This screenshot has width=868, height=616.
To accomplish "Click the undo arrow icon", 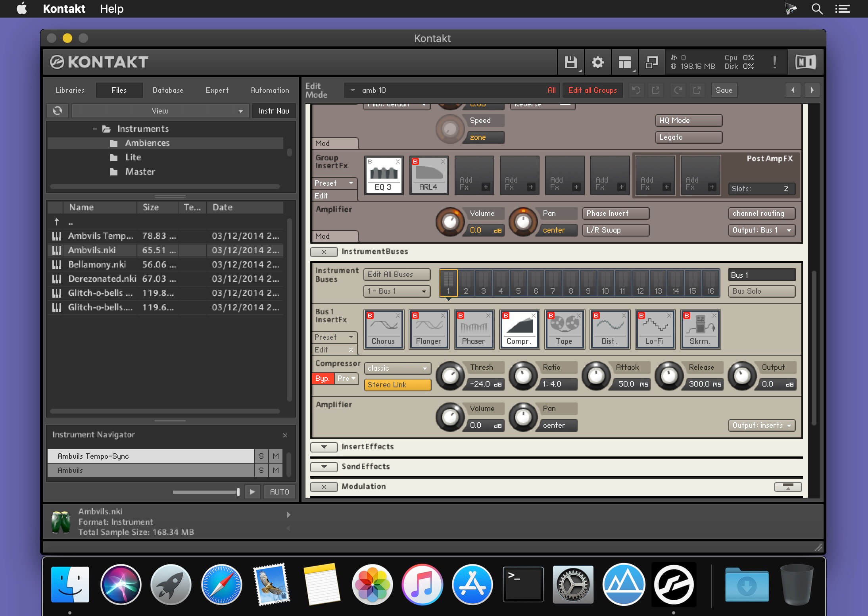I will [x=636, y=90].
